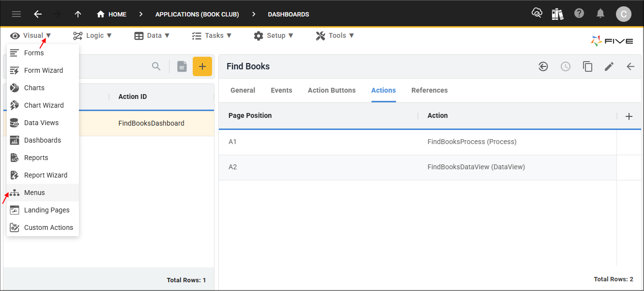The image size is (644, 291).
Task: Expand the Logic dropdown menu
Action: click(x=92, y=35)
